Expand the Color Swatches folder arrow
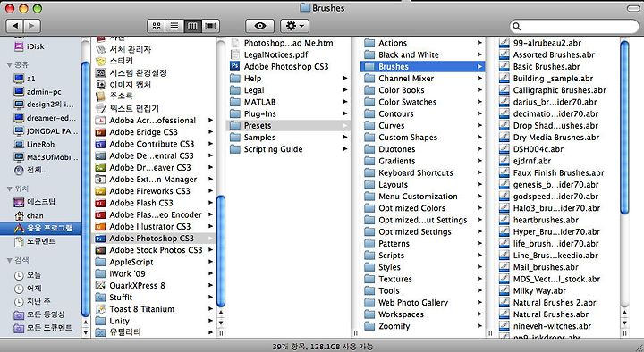This screenshot has width=644, height=352. tap(479, 102)
